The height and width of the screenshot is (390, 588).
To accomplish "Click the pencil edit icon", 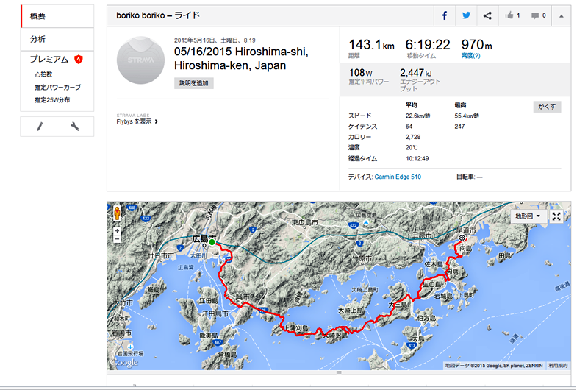I will [x=39, y=127].
